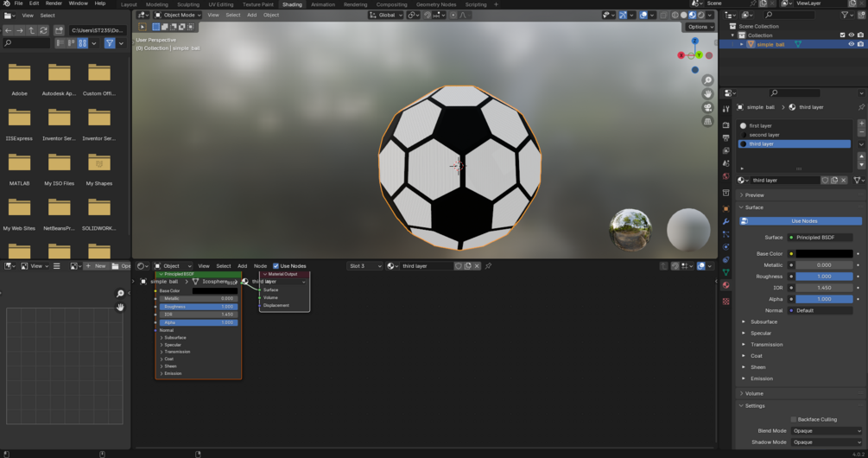Move material slot down arrow

tap(861, 165)
